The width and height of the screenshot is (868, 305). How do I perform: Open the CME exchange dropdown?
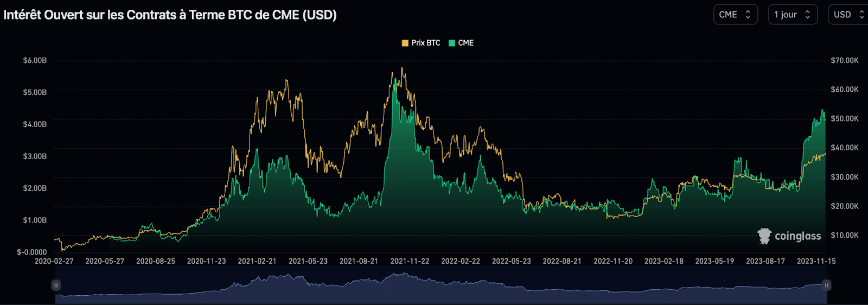[x=735, y=15]
